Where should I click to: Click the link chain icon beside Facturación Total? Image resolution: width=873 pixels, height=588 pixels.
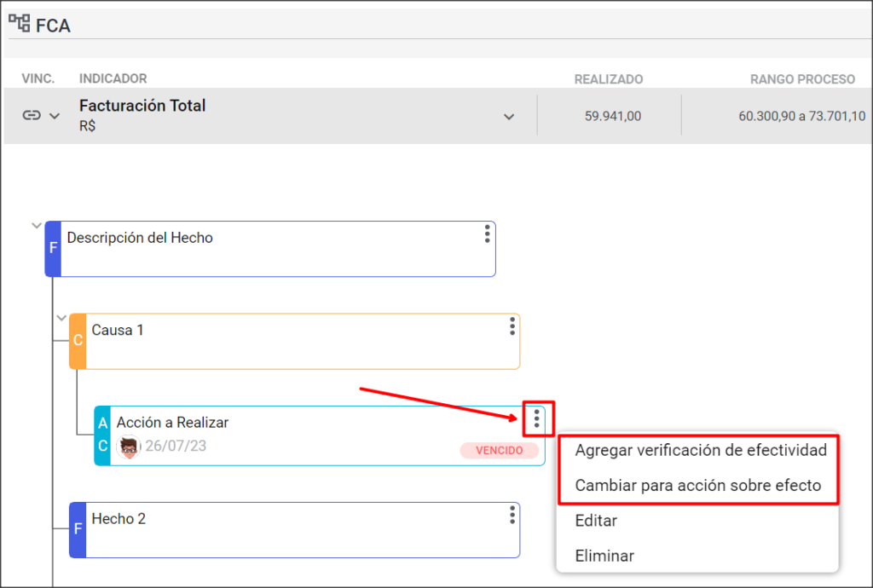click(32, 115)
